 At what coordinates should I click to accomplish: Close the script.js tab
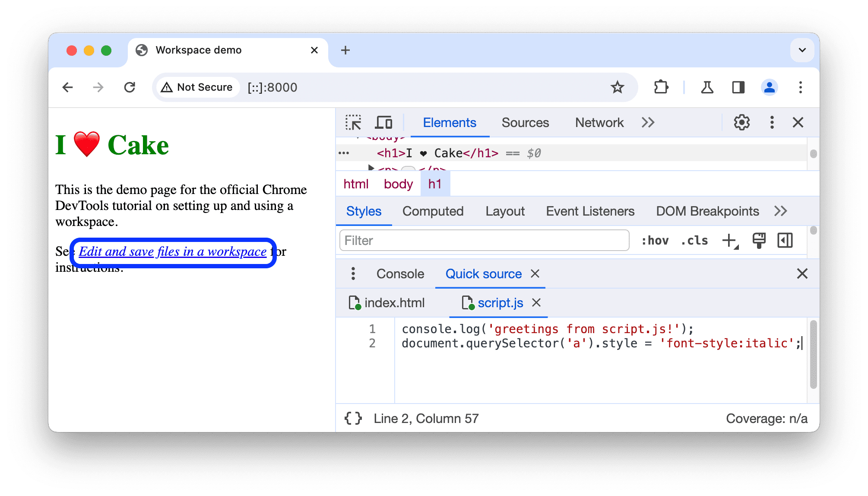pos(536,303)
